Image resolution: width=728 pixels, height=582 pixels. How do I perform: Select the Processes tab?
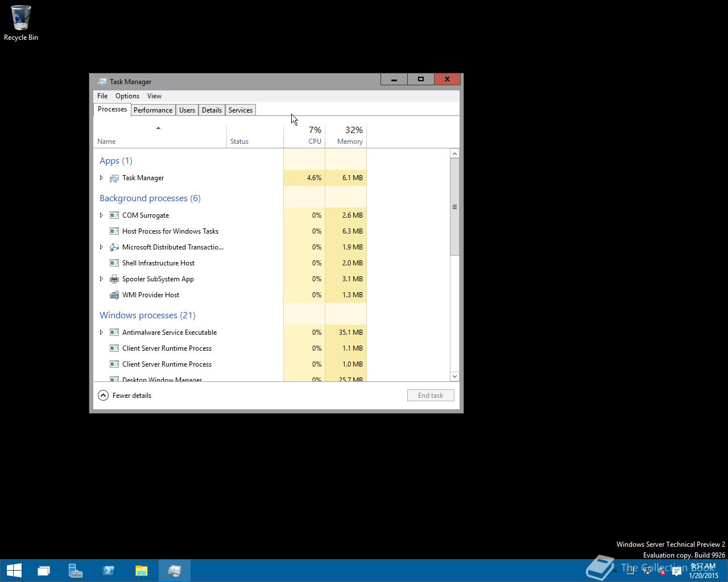point(112,109)
